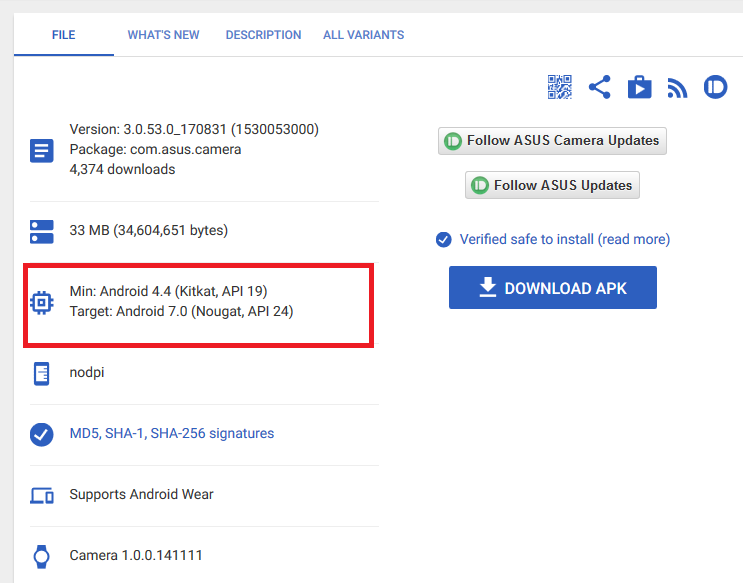Viewport: 743px width, 583px height.
Task: Click the signatures checkmark icon
Action: coord(42,435)
